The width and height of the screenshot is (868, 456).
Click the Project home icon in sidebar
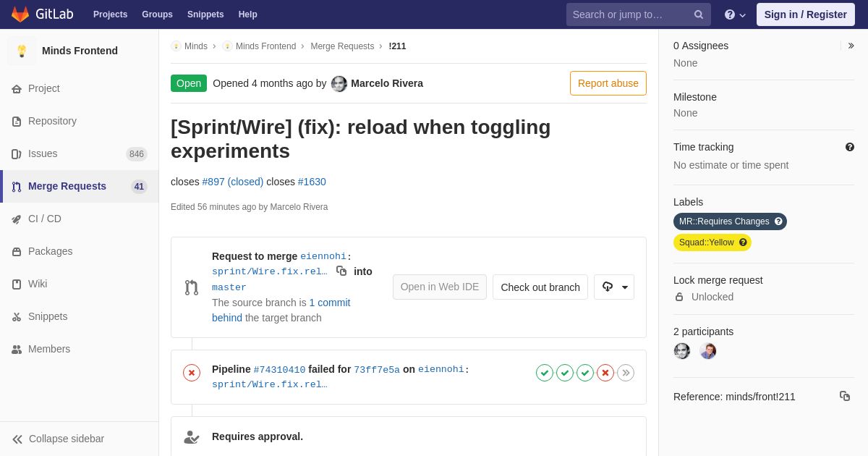click(x=17, y=89)
